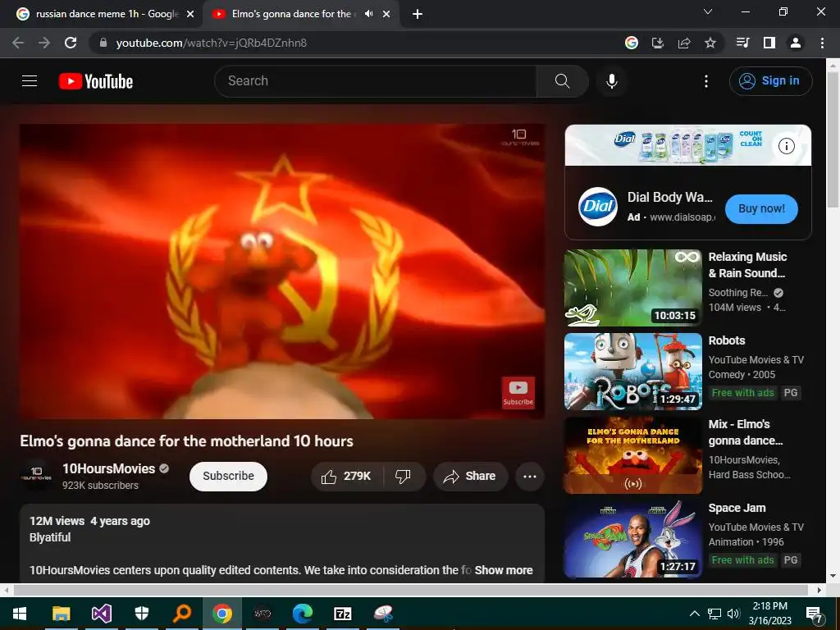
Task: Click Google icon in address bar
Action: [631, 43]
